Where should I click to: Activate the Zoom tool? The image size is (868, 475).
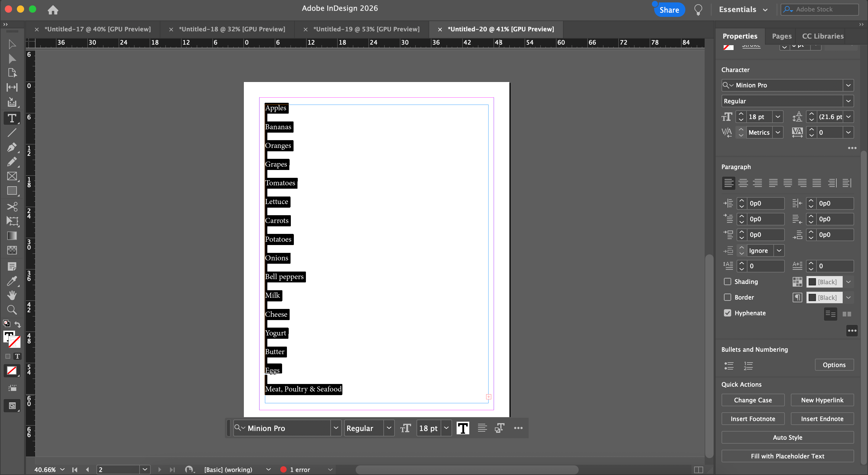click(x=12, y=310)
